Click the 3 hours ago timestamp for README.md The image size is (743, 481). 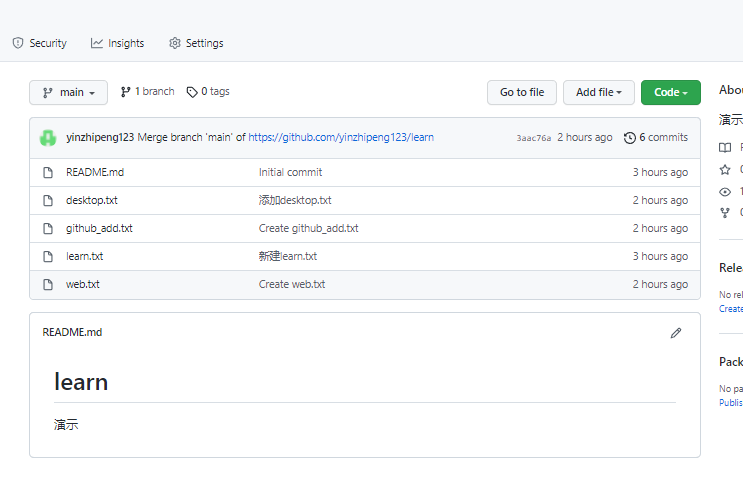tap(660, 172)
